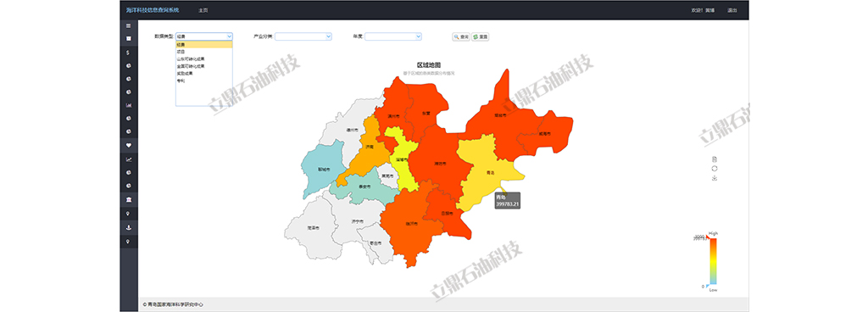This screenshot has width=868, height=312.
Task: Toggle the hamburger menu in the sidebar
Action: pyautogui.click(x=129, y=25)
